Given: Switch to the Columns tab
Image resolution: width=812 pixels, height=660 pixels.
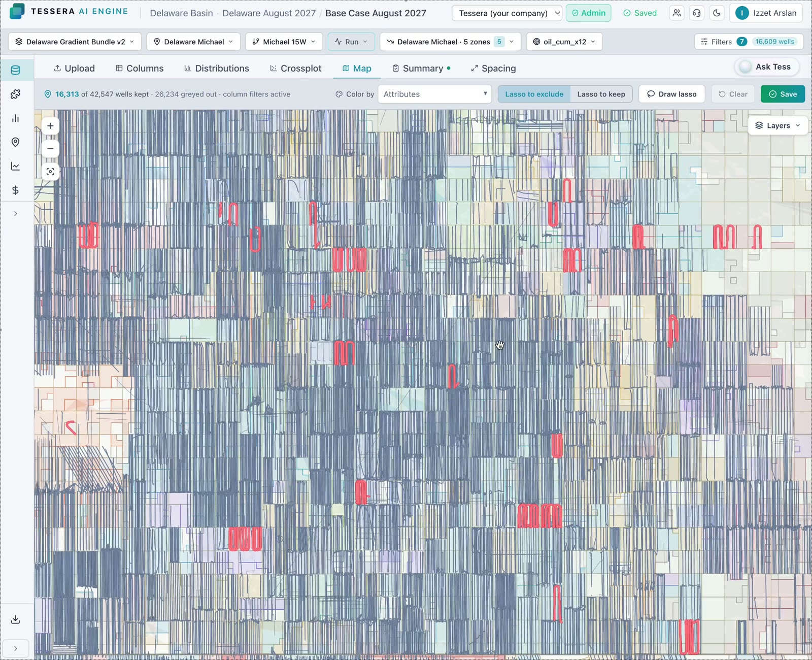Looking at the screenshot, I should point(140,68).
